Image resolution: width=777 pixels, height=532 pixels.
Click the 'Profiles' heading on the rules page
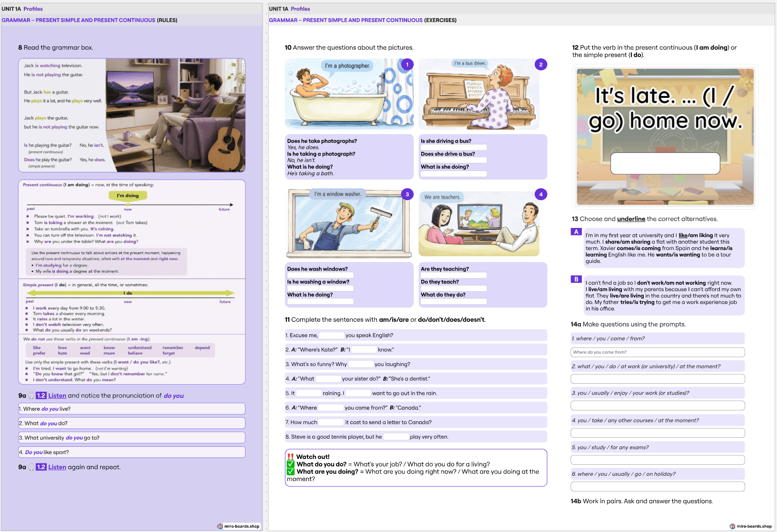[x=33, y=9]
